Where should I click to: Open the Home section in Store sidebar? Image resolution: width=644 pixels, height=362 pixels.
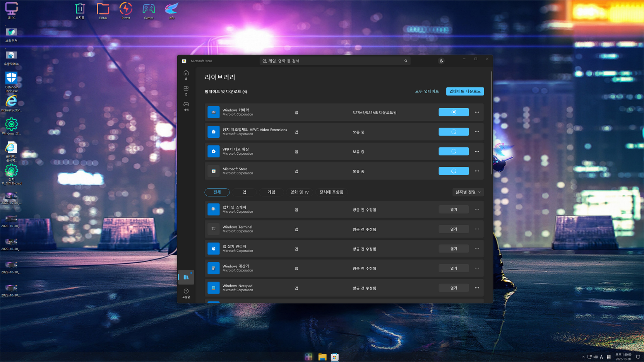(186, 75)
